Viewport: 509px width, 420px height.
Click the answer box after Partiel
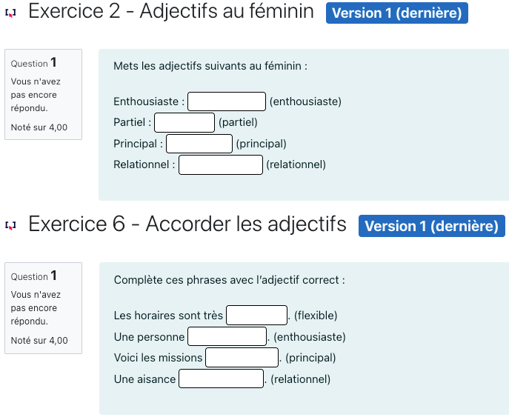point(184,122)
